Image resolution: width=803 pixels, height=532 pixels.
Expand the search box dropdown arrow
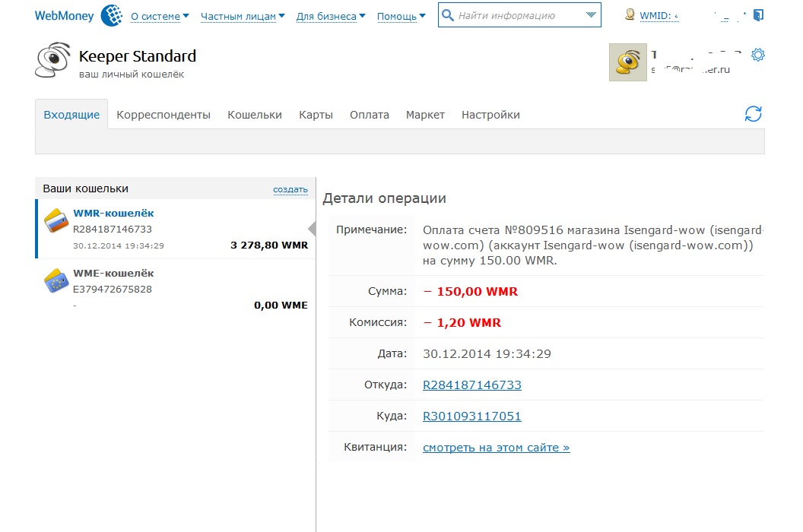(x=591, y=15)
